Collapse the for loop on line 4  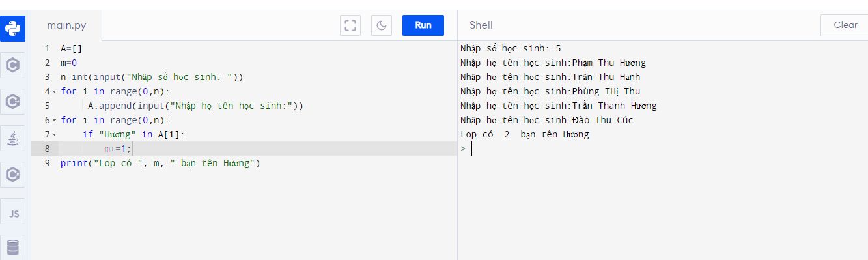(x=54, y=91)
